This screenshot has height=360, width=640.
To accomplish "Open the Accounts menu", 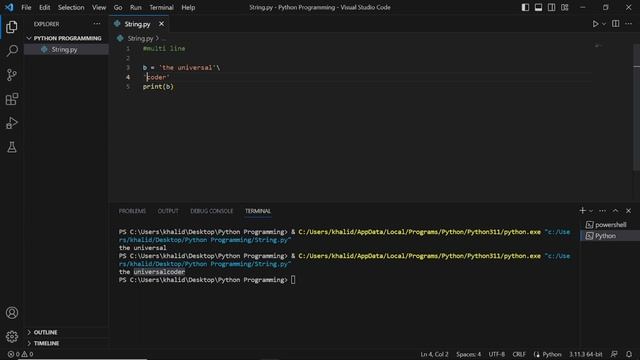I will pos(12,313).
